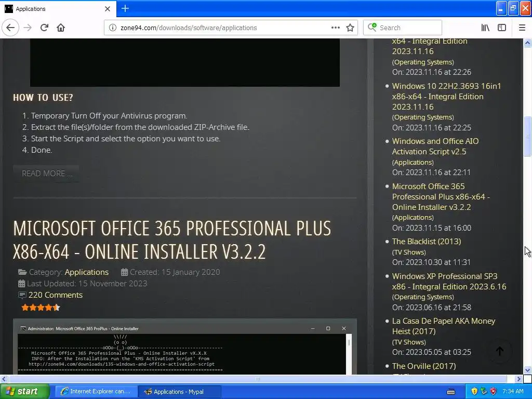Open the Library panel icon
532x399 pixels.
point(485,28)
